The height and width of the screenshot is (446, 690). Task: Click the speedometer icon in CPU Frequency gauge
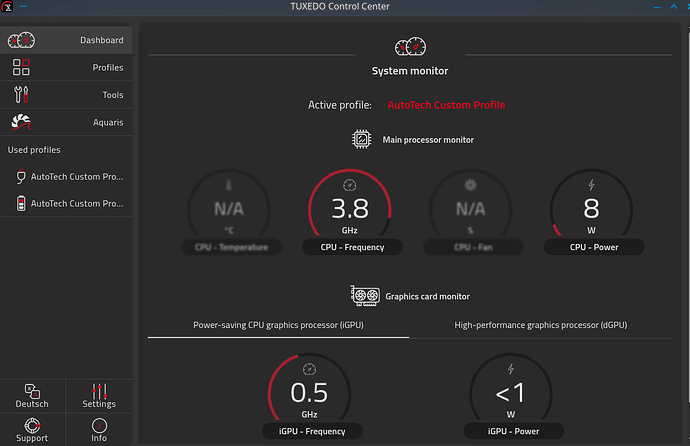tap(350, 185)
